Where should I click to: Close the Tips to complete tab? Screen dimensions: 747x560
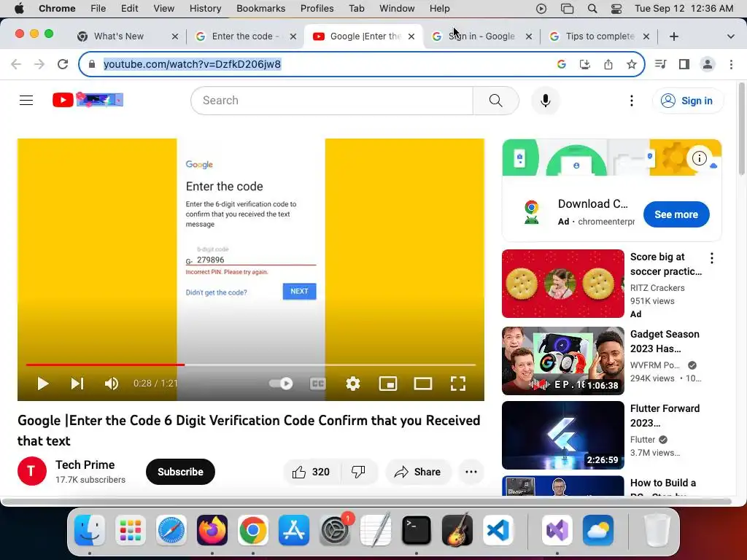[x=646, y=36]
